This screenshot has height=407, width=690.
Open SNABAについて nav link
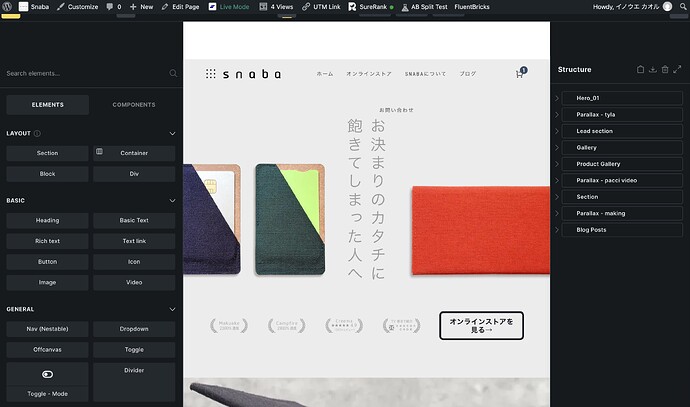[x=426, y=74]
